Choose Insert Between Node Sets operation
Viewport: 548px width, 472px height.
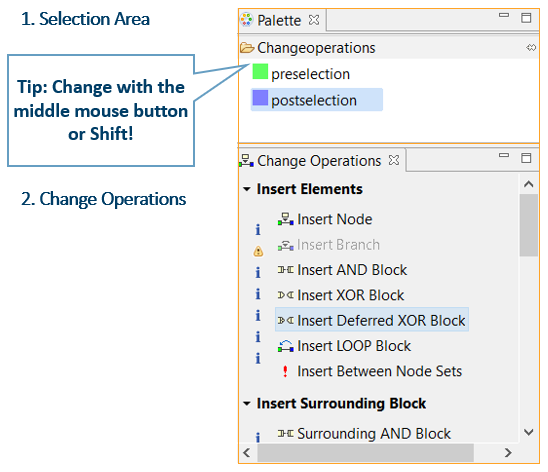(380, 371)
